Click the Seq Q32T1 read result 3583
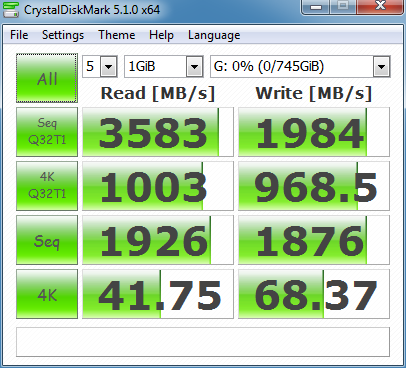The height and width of the screenshot is (368, 406). tap(158, 132)
